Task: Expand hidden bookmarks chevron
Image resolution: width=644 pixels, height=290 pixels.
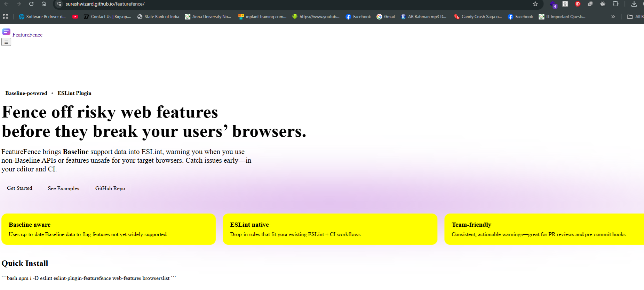Action: (613, 17)
